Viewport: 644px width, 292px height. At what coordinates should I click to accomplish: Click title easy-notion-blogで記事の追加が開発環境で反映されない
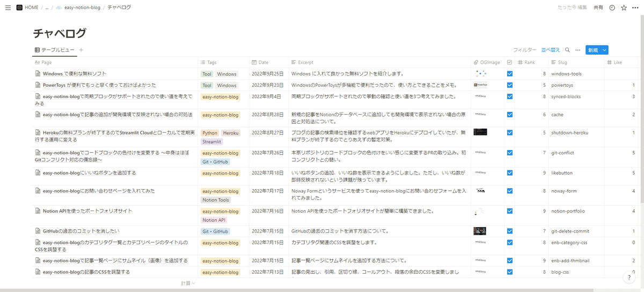pos(118,115)
